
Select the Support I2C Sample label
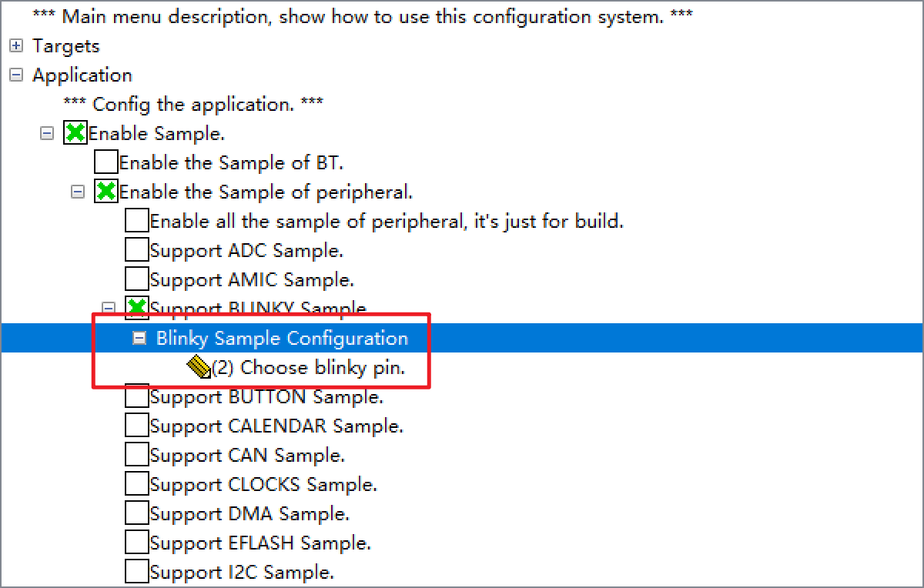click(x=242, y=573)
